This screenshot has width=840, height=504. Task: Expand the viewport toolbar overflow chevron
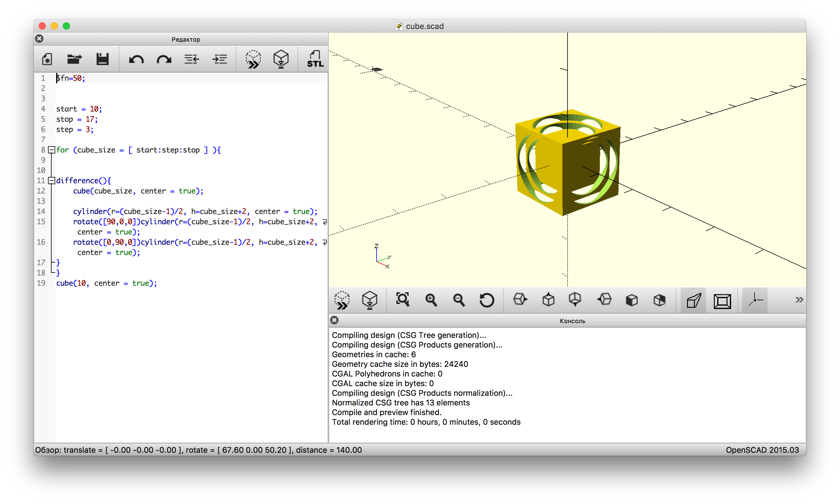click(799, 300)
